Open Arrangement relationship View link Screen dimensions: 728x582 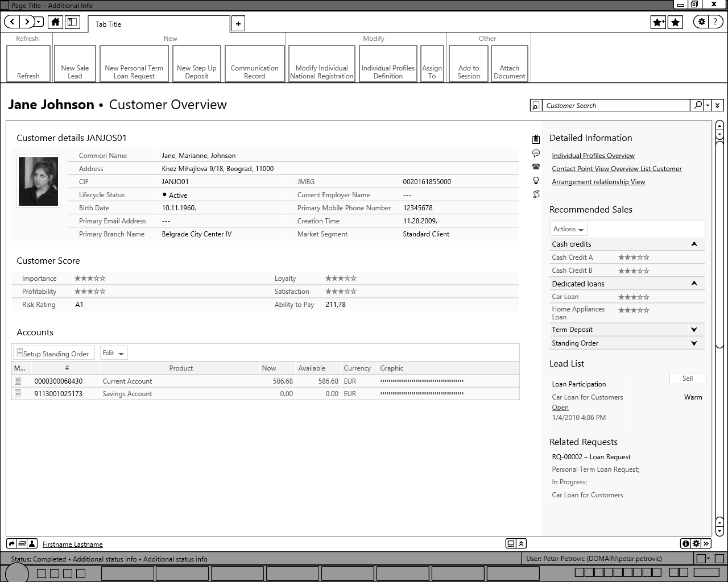[598, 182]
